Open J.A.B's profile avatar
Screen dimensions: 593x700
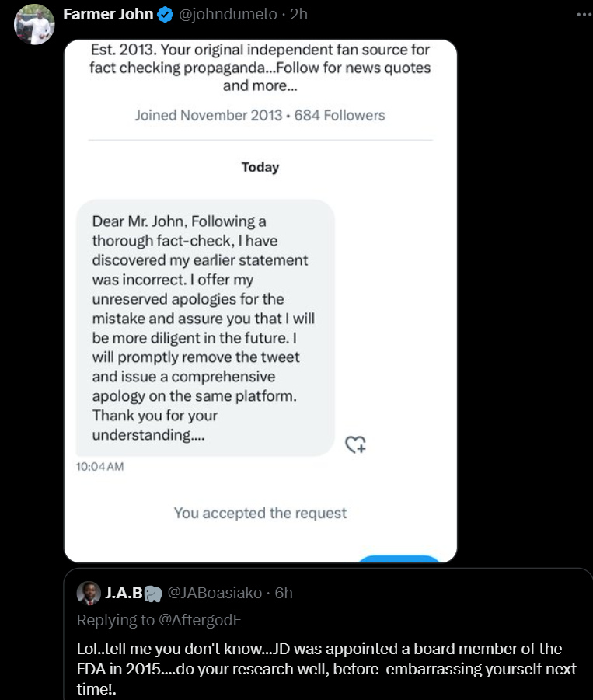89,594
